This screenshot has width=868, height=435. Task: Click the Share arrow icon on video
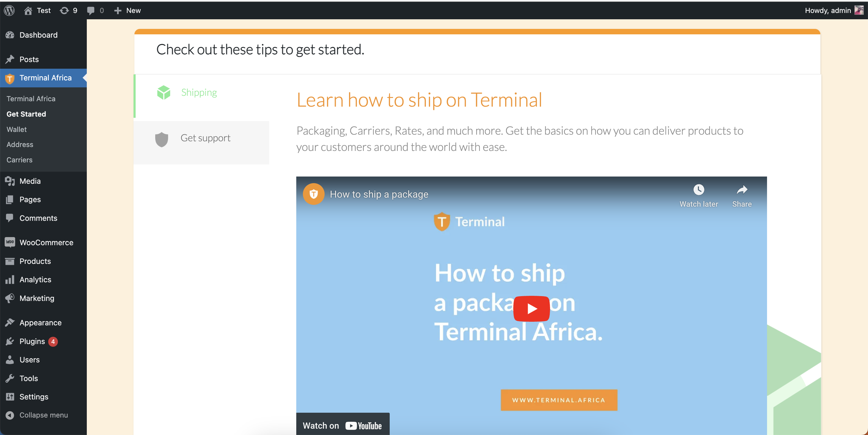[x=742, y=190]
